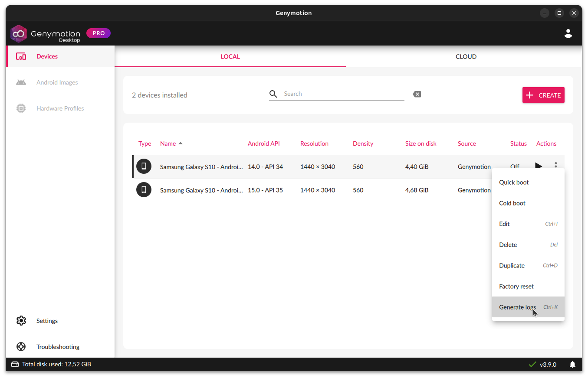Open Troubleshooting in the sidebar
The height and width of the screenshot is (378, 588).
coord(61,347)
